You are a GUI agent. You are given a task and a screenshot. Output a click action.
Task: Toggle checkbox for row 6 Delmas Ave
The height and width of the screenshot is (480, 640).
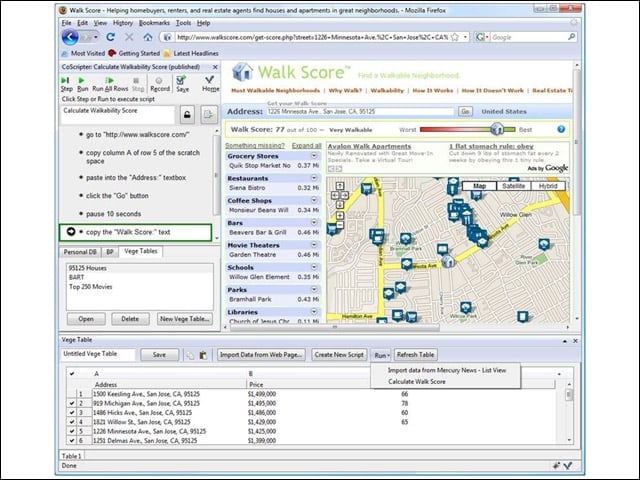click(x=72, y=440)
